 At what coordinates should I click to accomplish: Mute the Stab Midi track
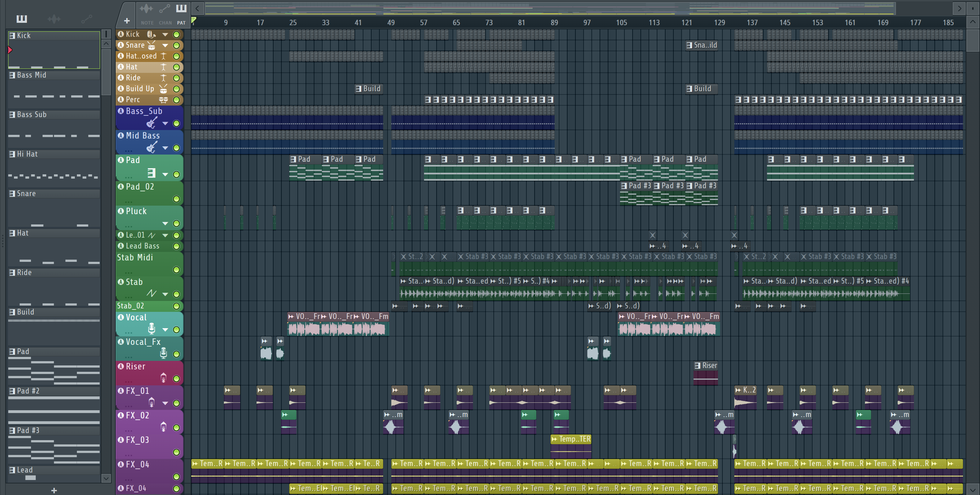(x=177, y=270)
